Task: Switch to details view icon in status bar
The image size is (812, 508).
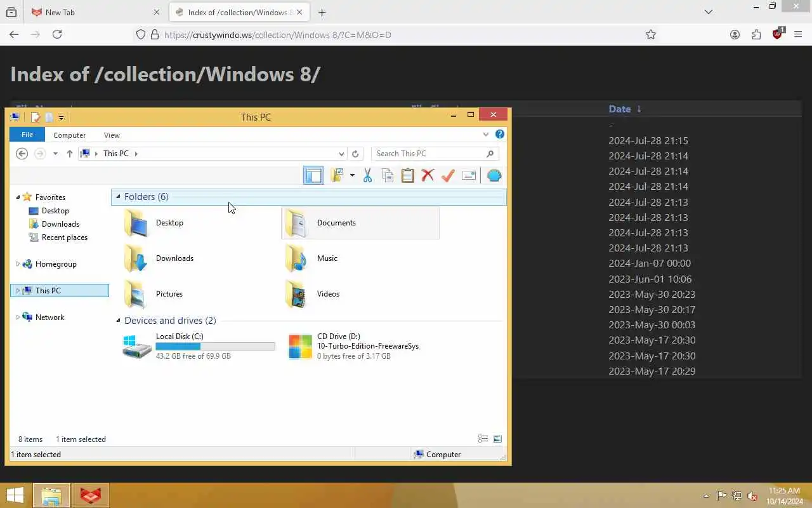Action: tap(483, 439)
